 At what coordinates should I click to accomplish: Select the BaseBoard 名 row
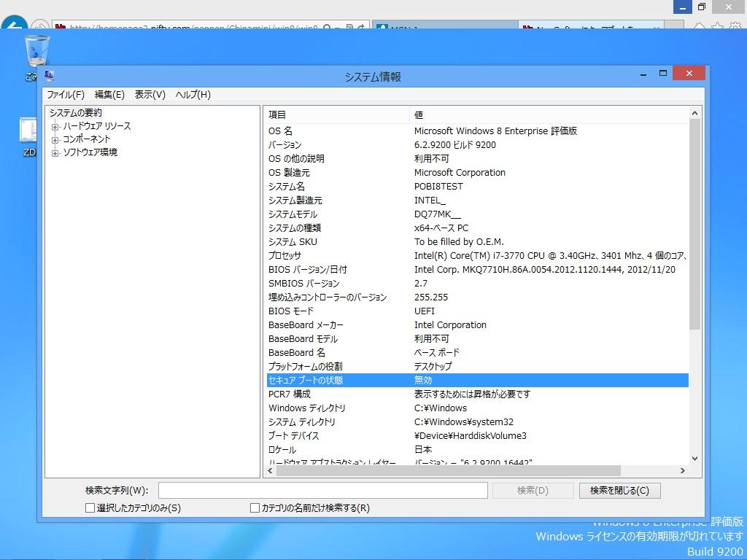[x=476, y=352]
